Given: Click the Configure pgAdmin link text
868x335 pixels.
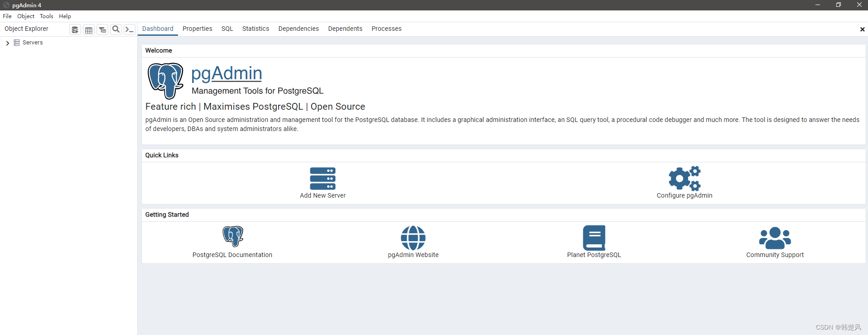Looking at the screenshot, I should (685, 195).
